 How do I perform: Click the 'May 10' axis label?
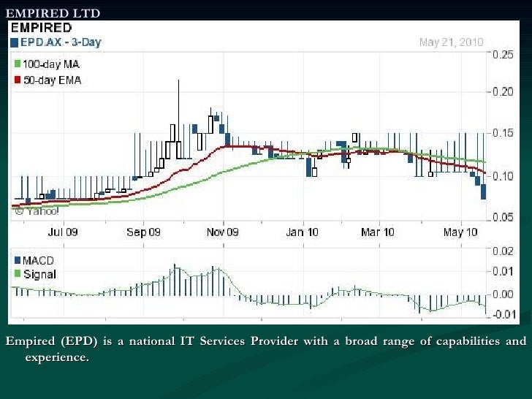tap(460, 232)
